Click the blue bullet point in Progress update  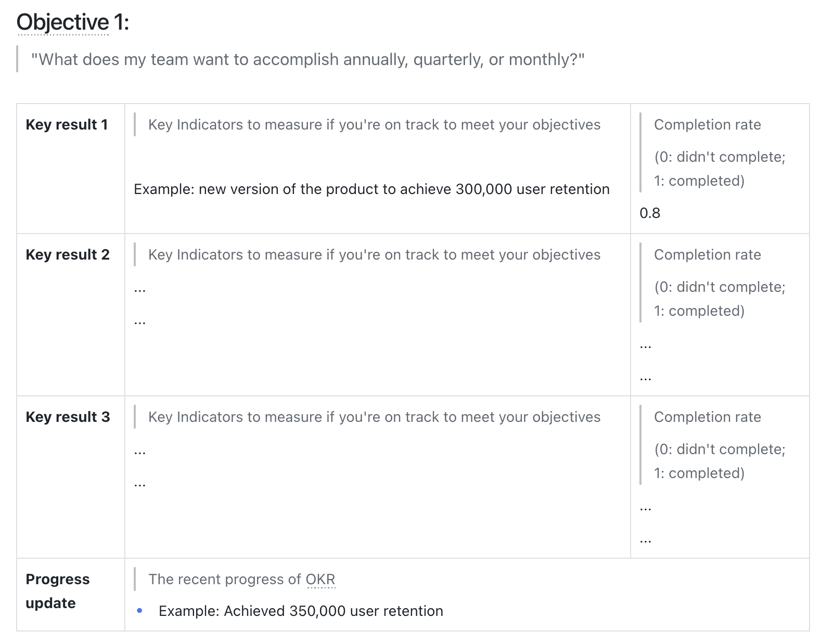point(139,611)
